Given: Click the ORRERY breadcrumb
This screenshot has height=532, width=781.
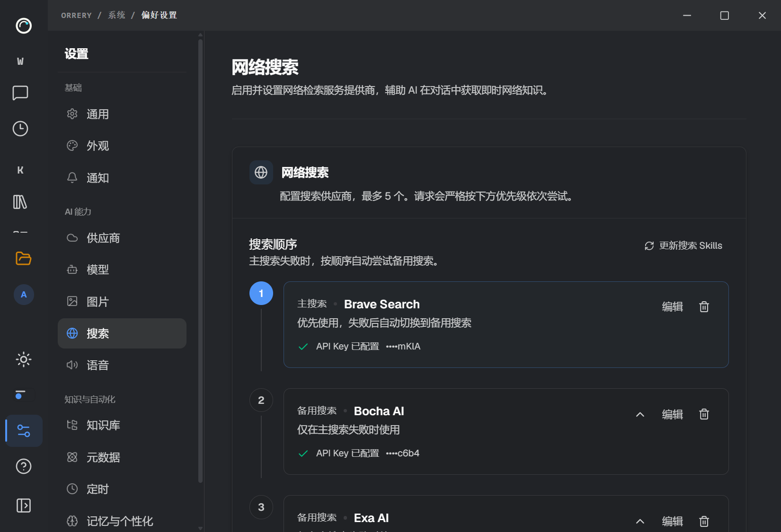Looking at the screenshot, I should click(x=76, y=15).
